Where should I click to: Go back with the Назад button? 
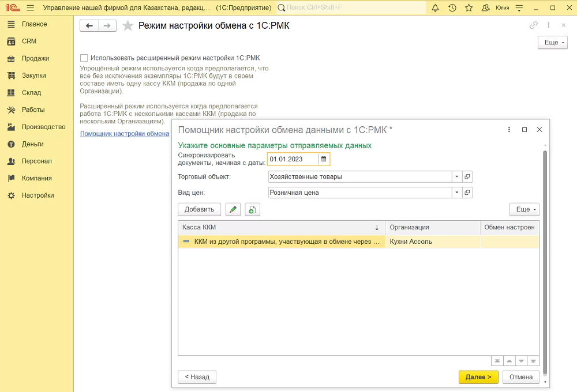coord(197,377)
